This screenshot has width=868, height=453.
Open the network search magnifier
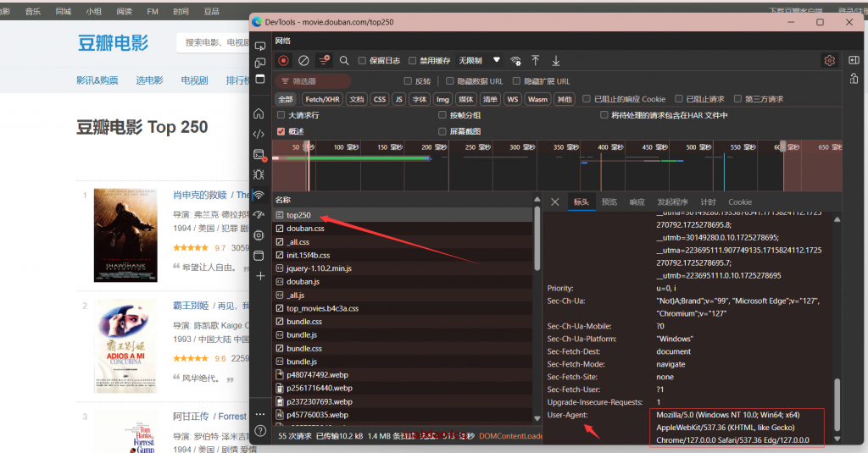(x=344, y=61)
